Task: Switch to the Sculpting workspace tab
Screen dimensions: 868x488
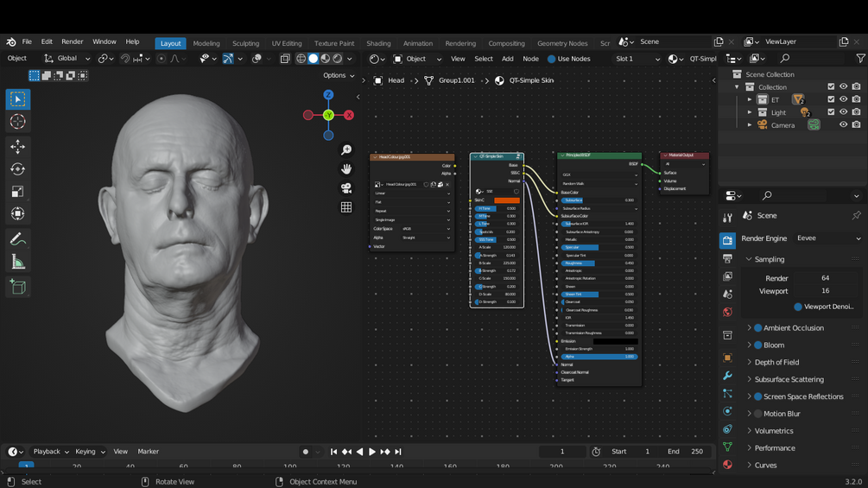Action: click(245, 43)
